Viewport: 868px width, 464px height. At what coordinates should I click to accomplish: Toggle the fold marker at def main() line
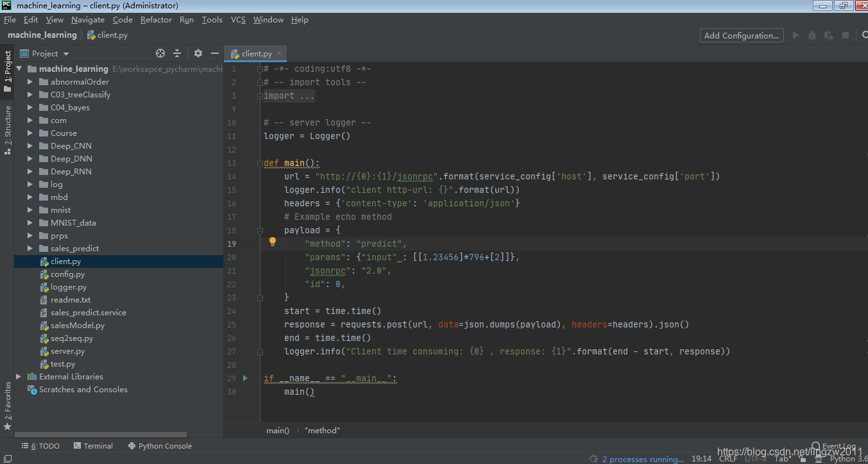[260, 163]
